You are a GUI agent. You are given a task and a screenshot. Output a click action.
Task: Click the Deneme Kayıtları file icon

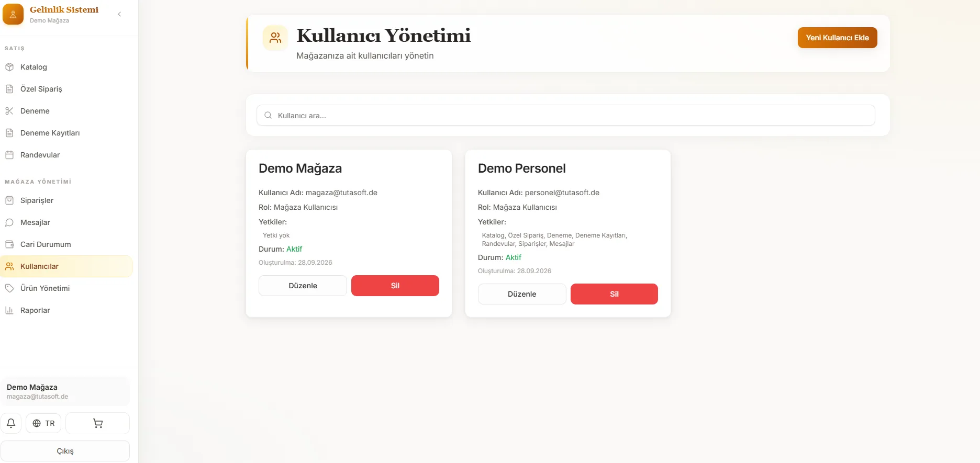(x=9, y=133)
